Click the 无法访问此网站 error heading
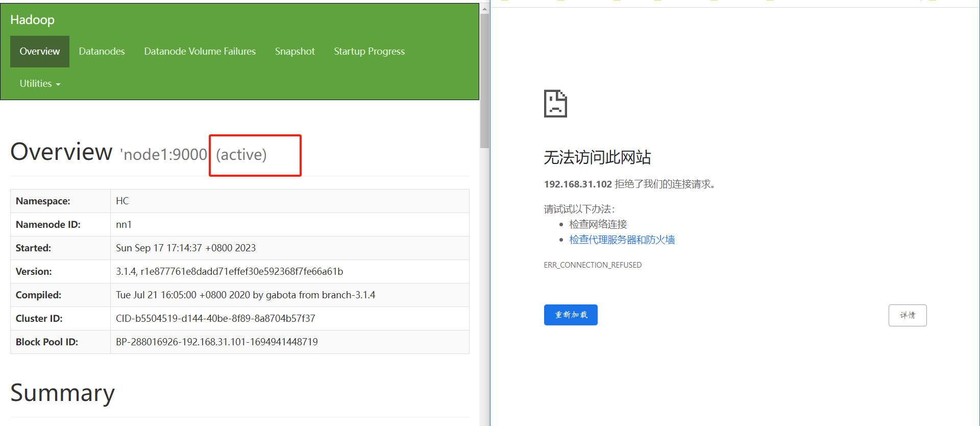The height and width of the screenshot is (426, 980). (x=597, y=157)
